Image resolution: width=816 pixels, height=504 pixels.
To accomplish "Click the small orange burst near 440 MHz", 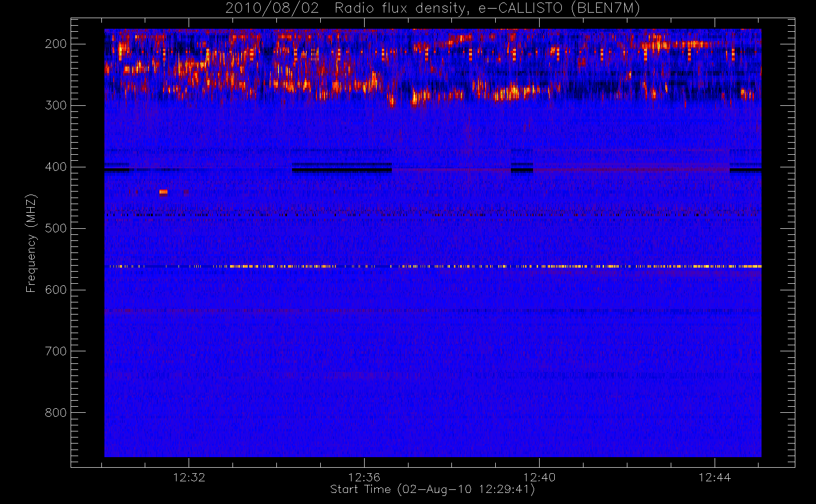I will point(163,192).
